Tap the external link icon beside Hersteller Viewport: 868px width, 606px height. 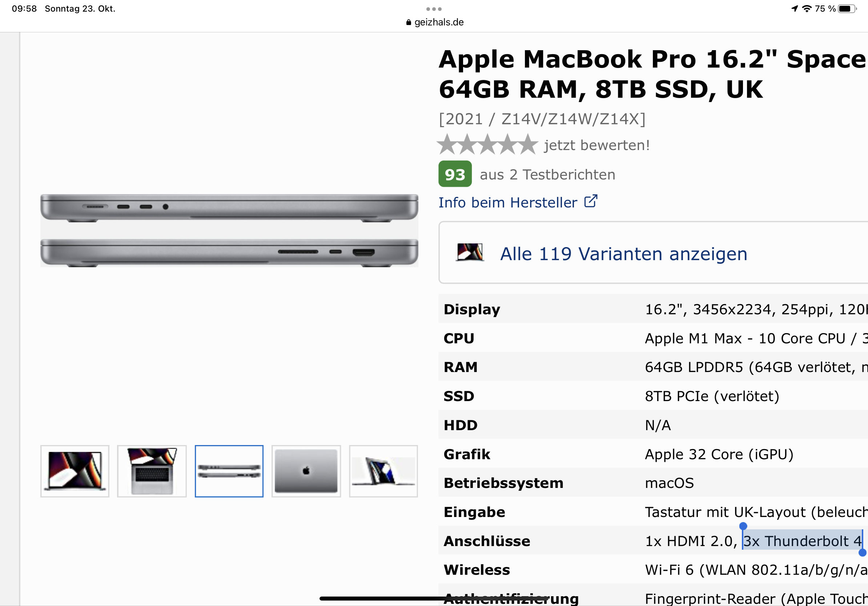[591, 201]
